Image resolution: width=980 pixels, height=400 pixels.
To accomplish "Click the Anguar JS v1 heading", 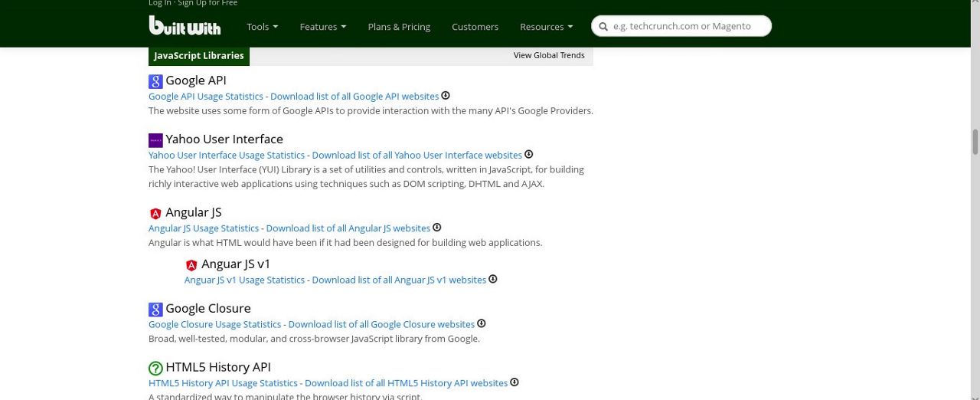I will tap(236, 264).
